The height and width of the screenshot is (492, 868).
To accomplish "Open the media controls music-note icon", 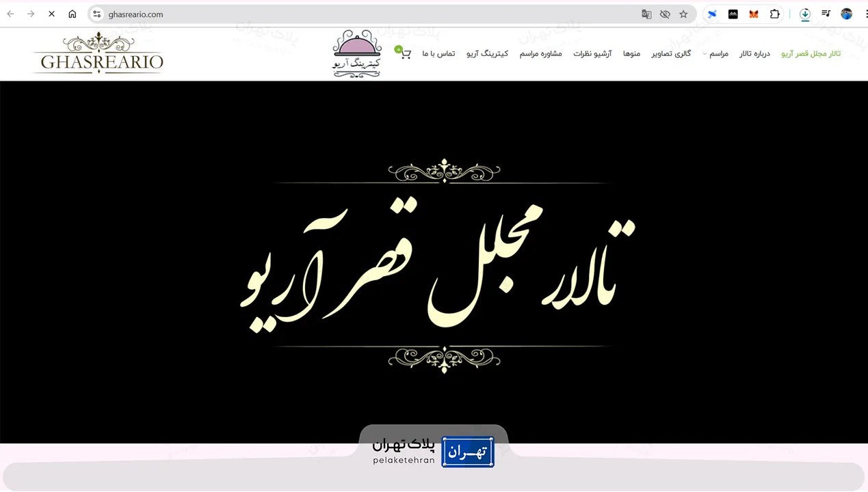I will click(x=826, y=14).
